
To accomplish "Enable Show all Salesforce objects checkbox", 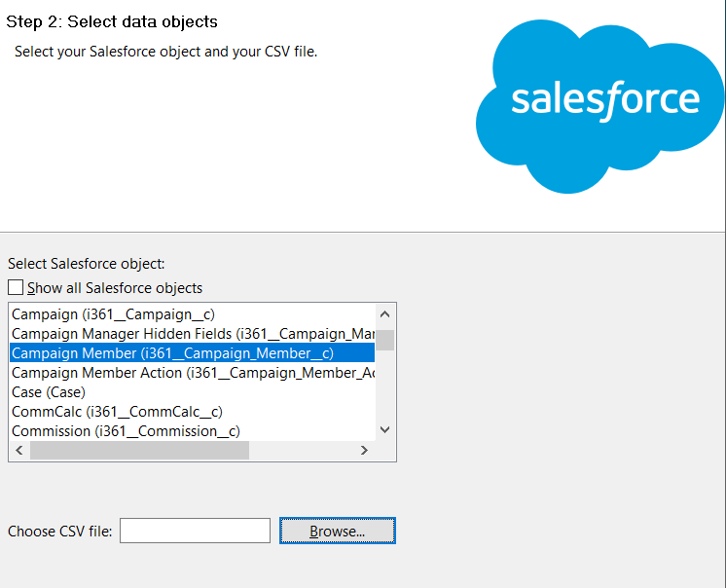I will click(x=16, y=287).
